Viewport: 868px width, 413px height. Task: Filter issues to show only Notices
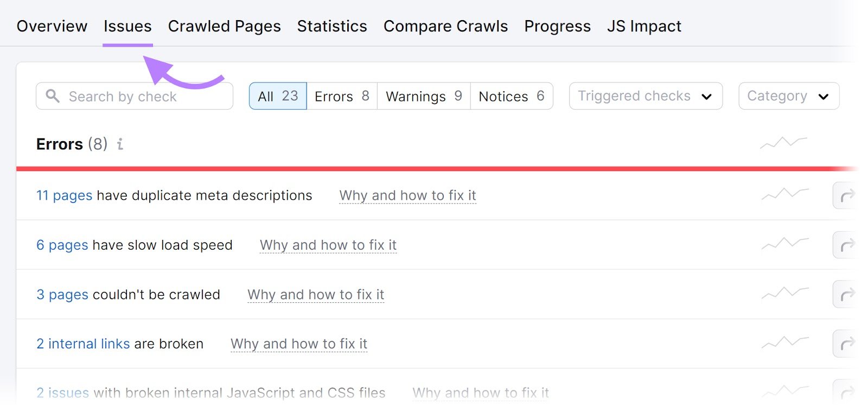coord(510,96)
